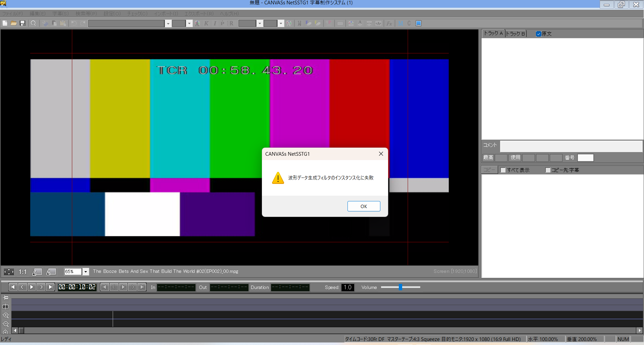This screenshot has width=644, height=345.
Task: Click OK in the error dialog
Action: (364, 206)
